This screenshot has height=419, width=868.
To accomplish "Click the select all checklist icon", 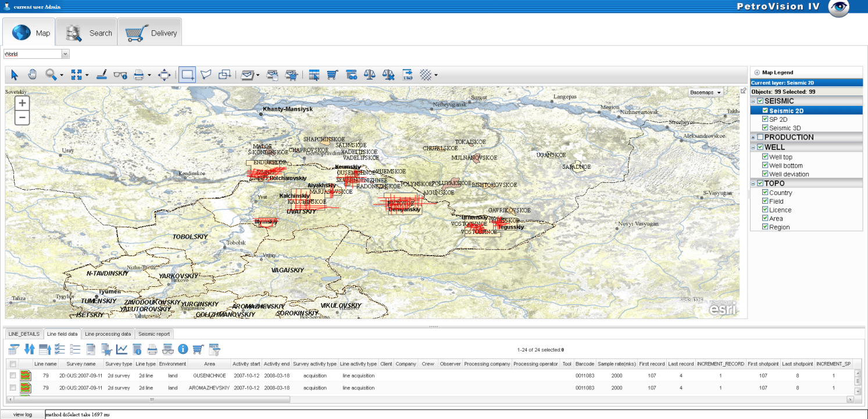I will [60, 349].
